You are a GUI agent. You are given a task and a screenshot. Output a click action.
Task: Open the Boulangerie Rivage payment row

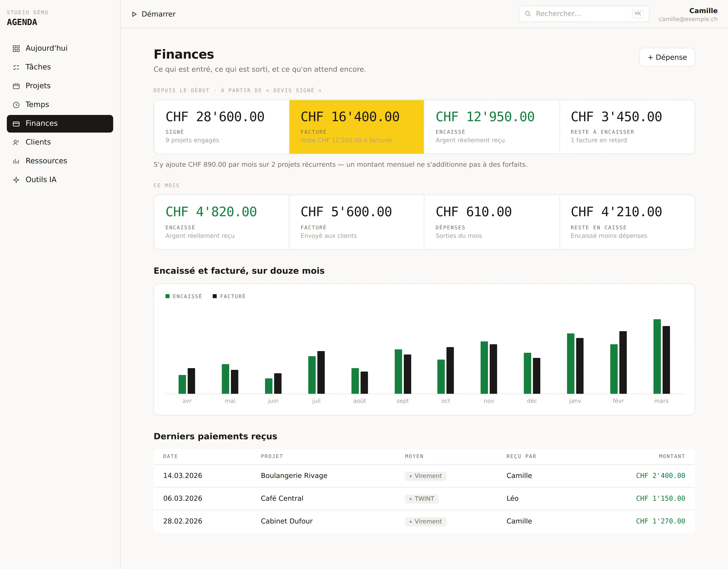click(x=424, y=476)
